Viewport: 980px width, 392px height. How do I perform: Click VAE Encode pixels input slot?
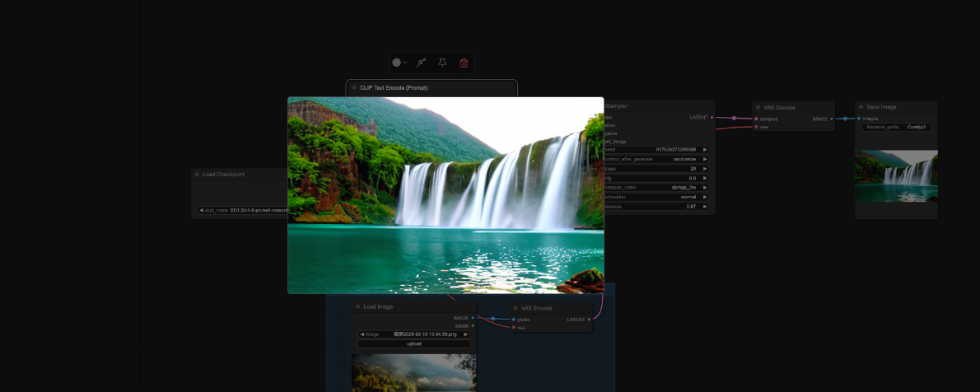(x=514, y=320)
